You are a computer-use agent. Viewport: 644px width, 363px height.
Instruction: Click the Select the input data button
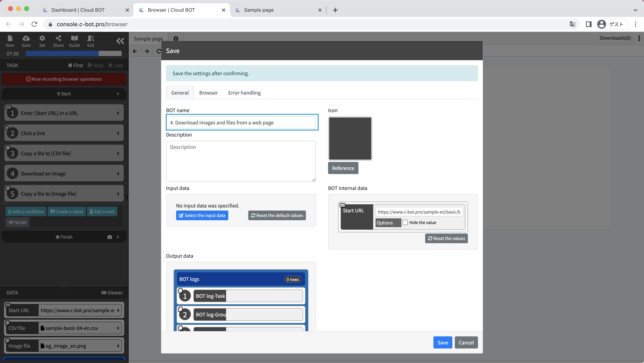[202, 215]
